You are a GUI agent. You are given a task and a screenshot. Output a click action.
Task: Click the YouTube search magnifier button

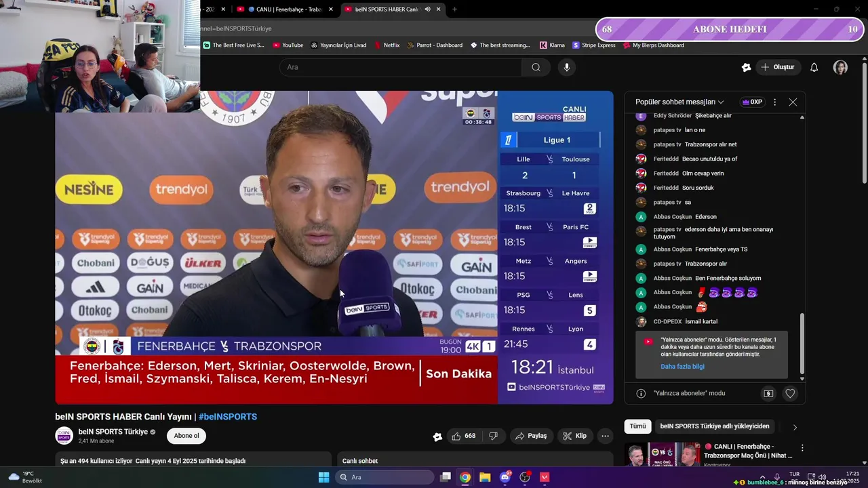tap(536, 67)
